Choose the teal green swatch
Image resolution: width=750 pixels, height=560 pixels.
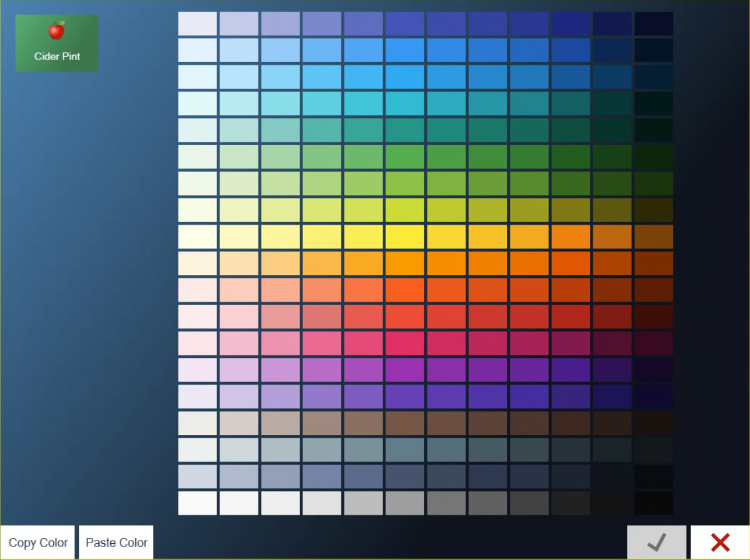tap(405, 130)
